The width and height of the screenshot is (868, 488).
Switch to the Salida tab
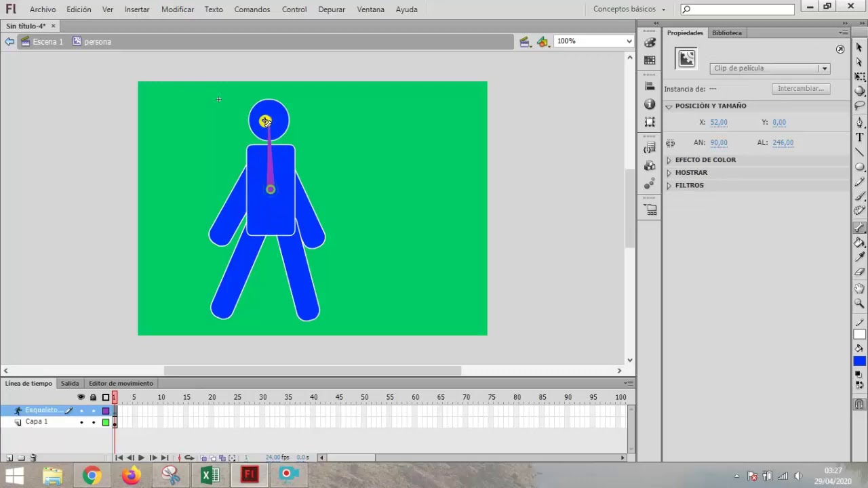pyautogui.click(x=70, y=384)
